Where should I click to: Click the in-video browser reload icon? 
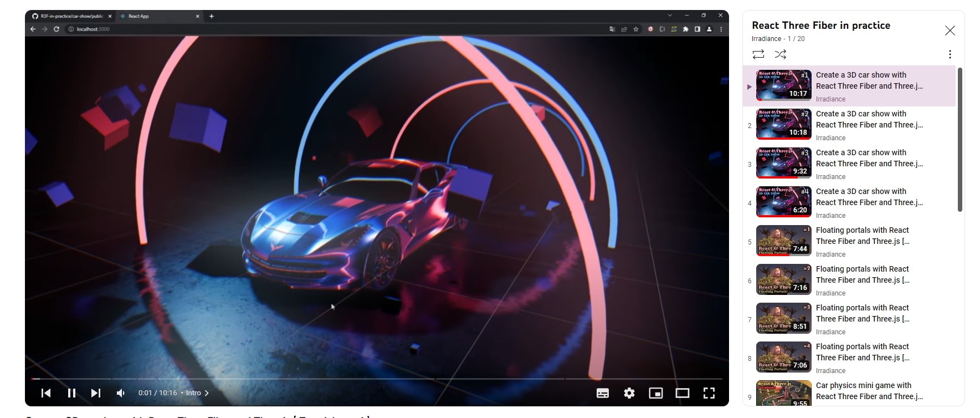point(57,29)
